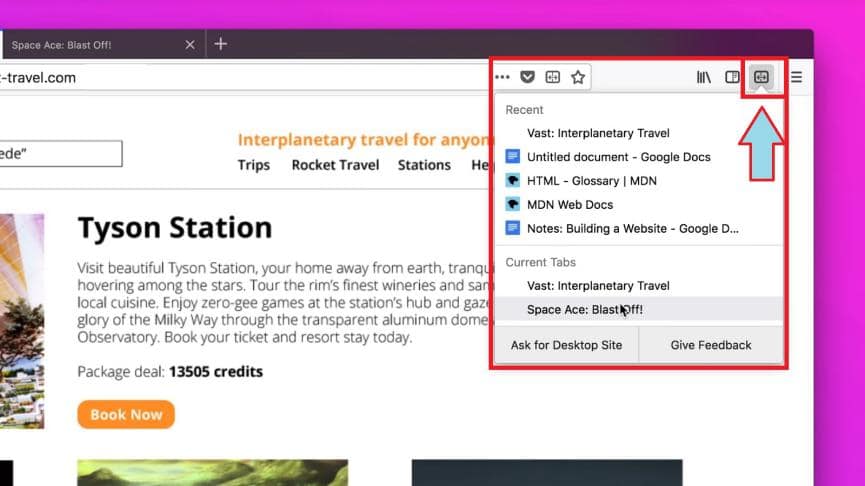
Task: Open the Rocket Travel navigation link
Action: tap(335, 165)
